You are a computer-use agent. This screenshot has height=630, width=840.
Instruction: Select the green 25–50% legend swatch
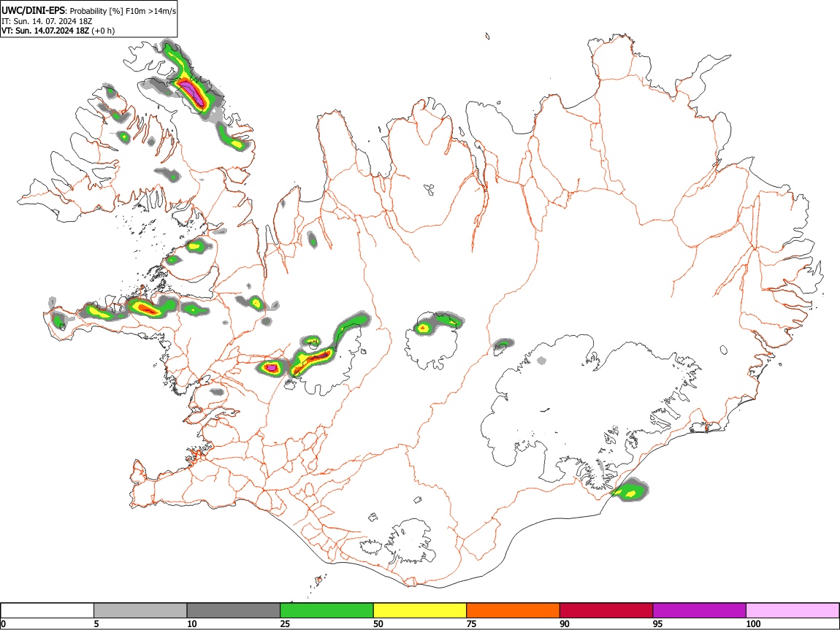[x=327, y=611]
